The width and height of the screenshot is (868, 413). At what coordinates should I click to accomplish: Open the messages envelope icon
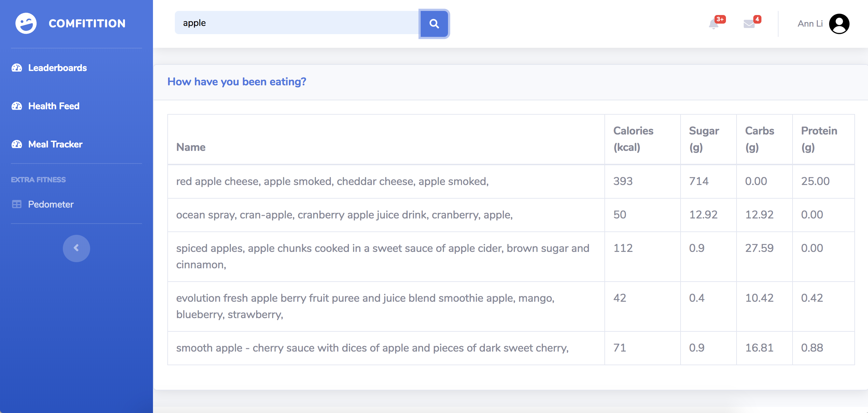[x=749, y=24]
